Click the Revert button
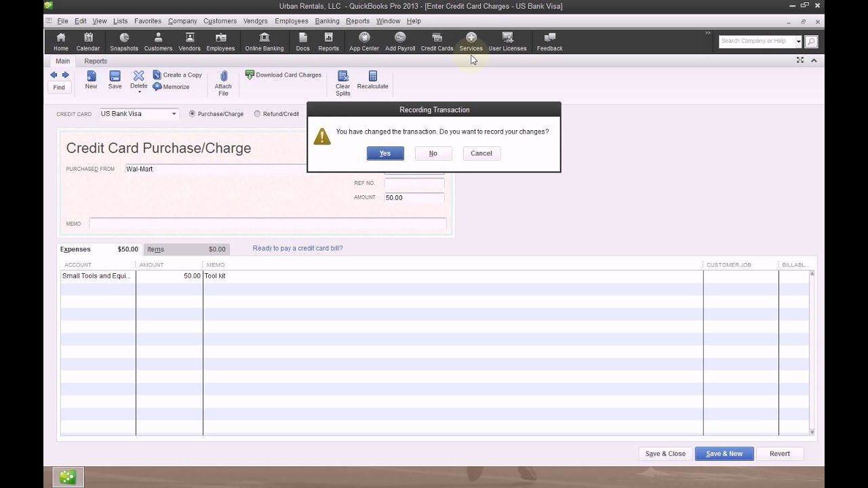Image resolution: width=868 pixels, height=488 pixels. tap(780, 453)
